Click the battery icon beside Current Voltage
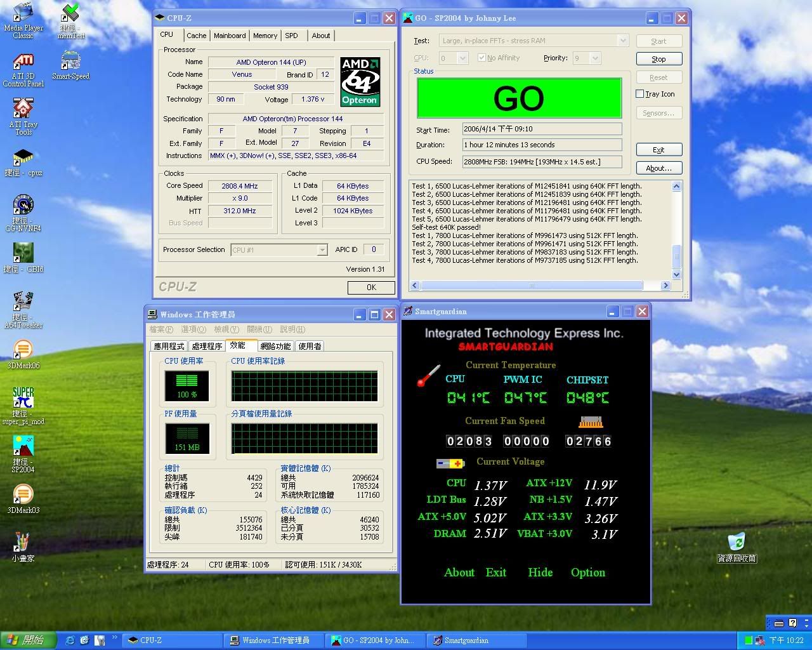 click(450, 464)
